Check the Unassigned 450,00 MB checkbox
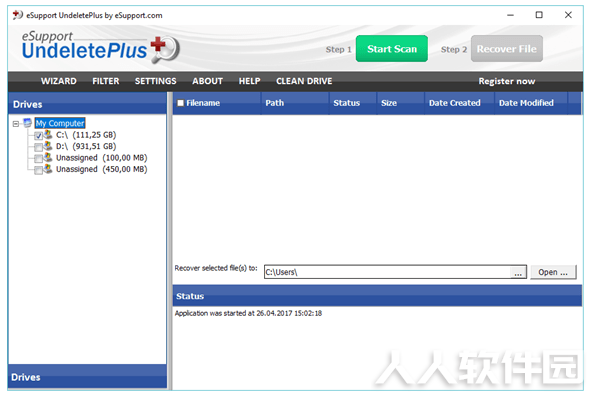This screenshot has height=402, width=589. 38,170
